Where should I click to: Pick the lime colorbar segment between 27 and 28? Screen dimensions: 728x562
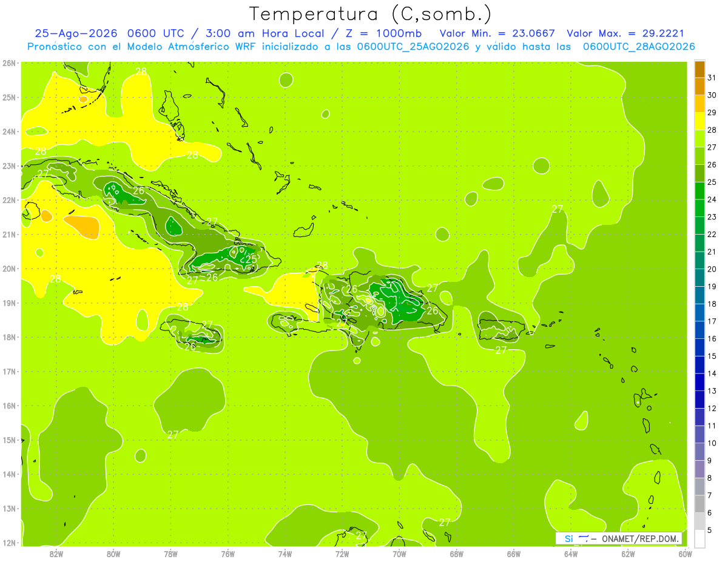(699, 139)
